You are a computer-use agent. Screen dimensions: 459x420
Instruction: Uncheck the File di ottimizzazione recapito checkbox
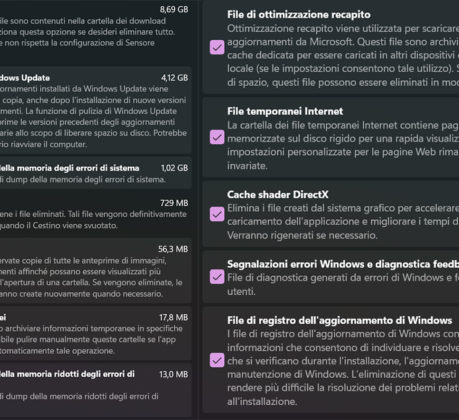[x=217, y=47]
